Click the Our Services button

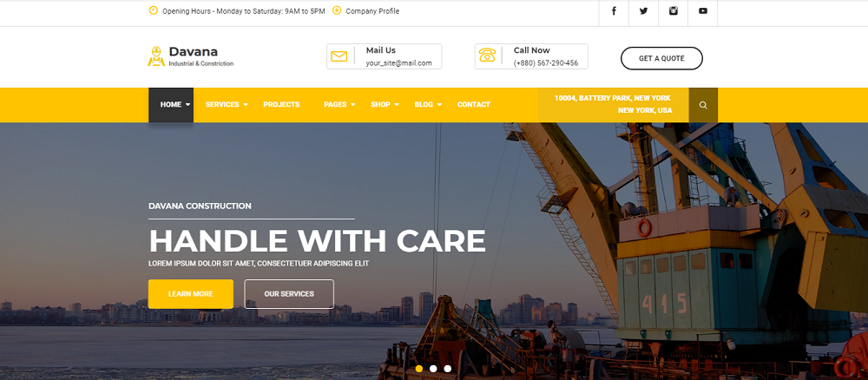(289, 294)
